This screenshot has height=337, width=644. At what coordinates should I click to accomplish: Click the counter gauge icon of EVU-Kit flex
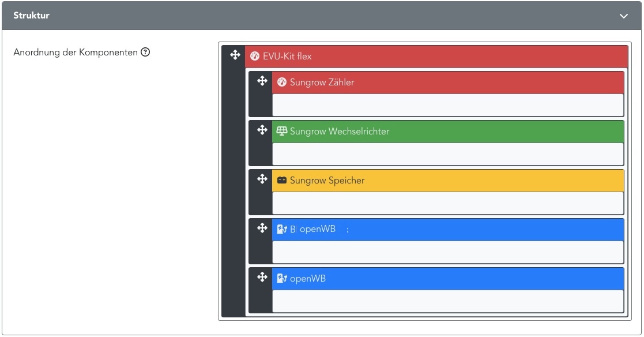point(255,57)
